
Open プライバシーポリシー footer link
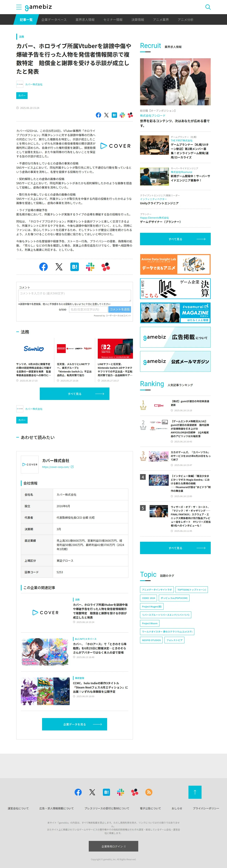206,808
